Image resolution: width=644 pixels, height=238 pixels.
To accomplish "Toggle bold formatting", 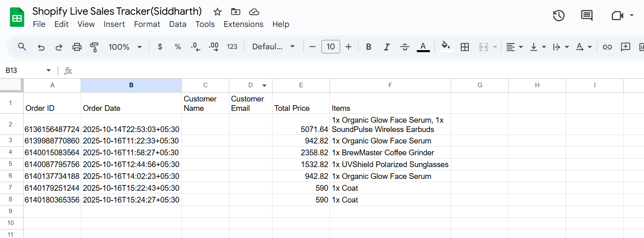I will point(368,47).
